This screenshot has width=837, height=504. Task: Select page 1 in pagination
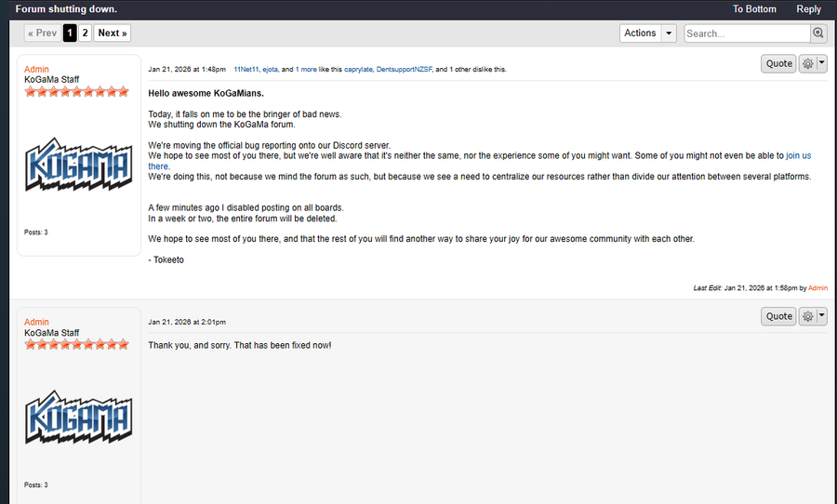coord(70,33)
